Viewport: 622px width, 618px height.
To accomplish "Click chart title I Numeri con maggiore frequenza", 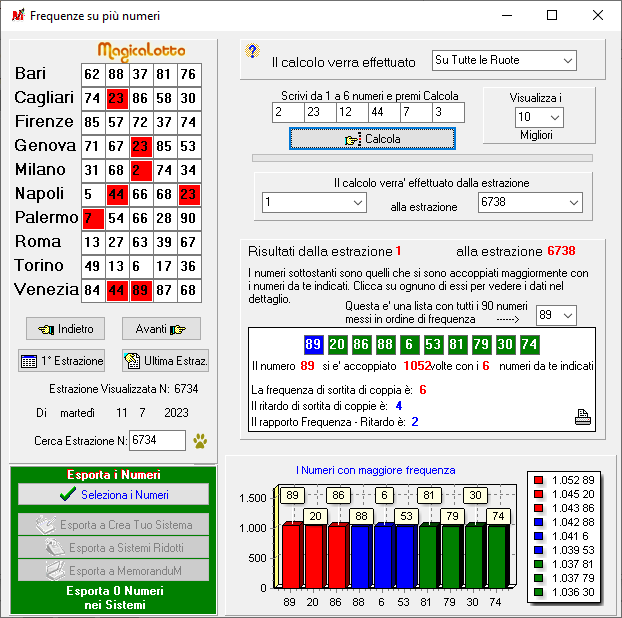I will pos(375,470).
